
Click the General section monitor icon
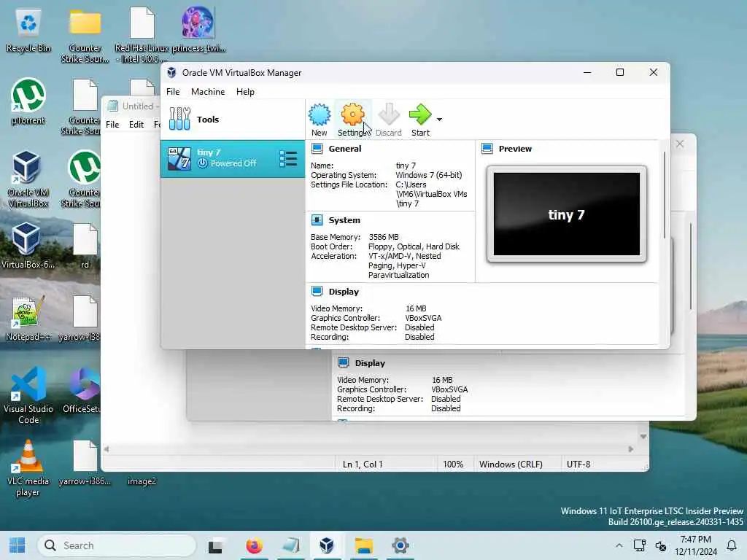pos(317,149)
